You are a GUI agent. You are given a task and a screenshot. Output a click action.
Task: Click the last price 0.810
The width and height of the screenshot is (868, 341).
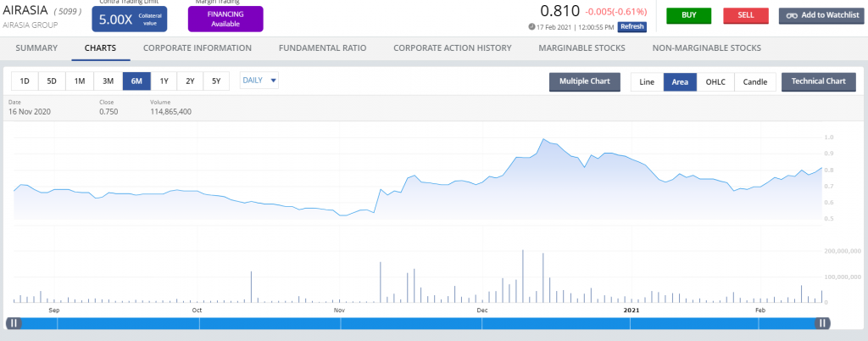559,10
